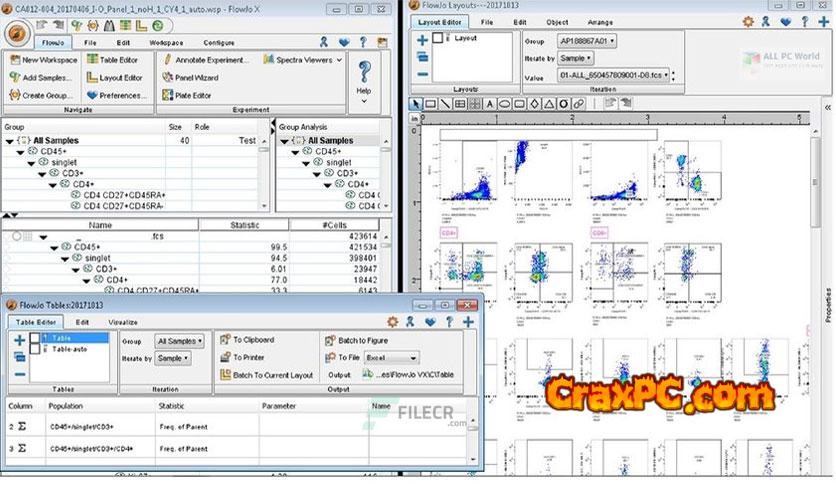
Task: Click the minus icon to remove a table
Action: (x=19, y=374)
